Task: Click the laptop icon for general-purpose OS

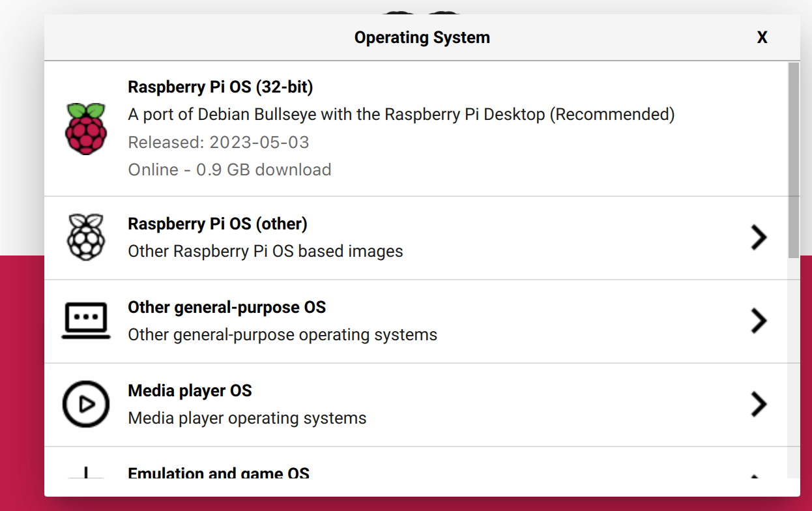Action: (86, 320)
